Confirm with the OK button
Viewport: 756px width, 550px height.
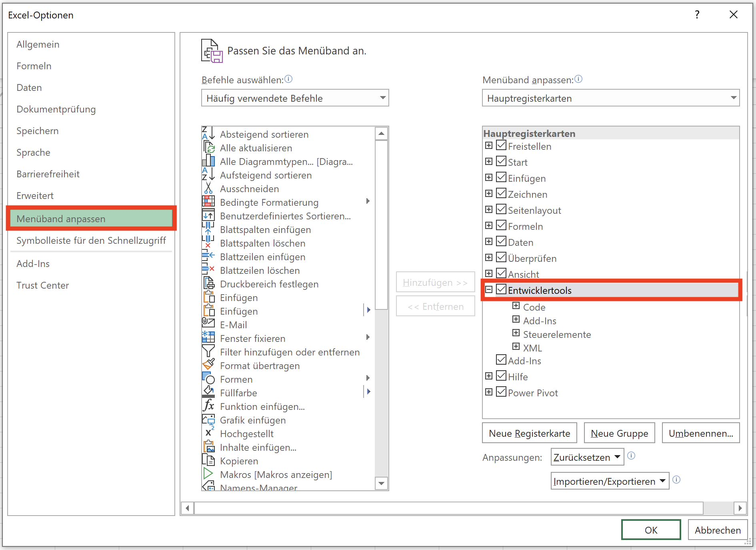[x=651, y=530]
